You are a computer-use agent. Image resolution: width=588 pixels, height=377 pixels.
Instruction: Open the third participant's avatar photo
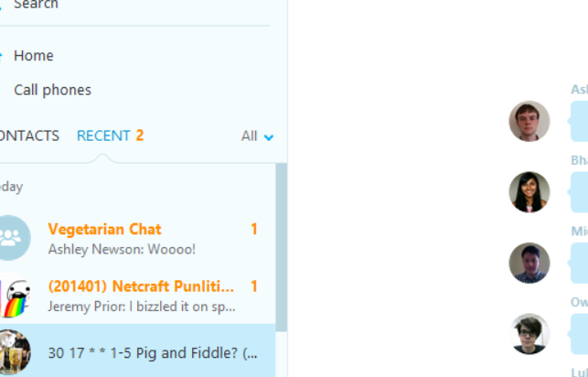click(x=529, y=263)
